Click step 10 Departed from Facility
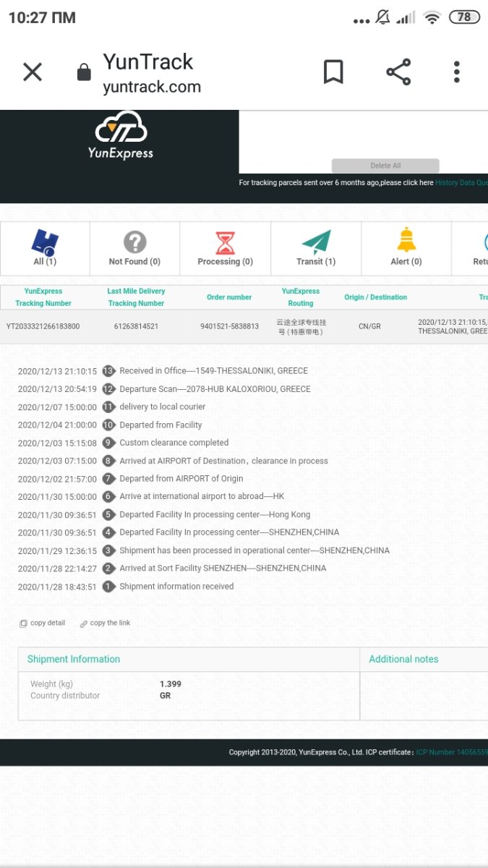The image size is (488, 868). 160,425
